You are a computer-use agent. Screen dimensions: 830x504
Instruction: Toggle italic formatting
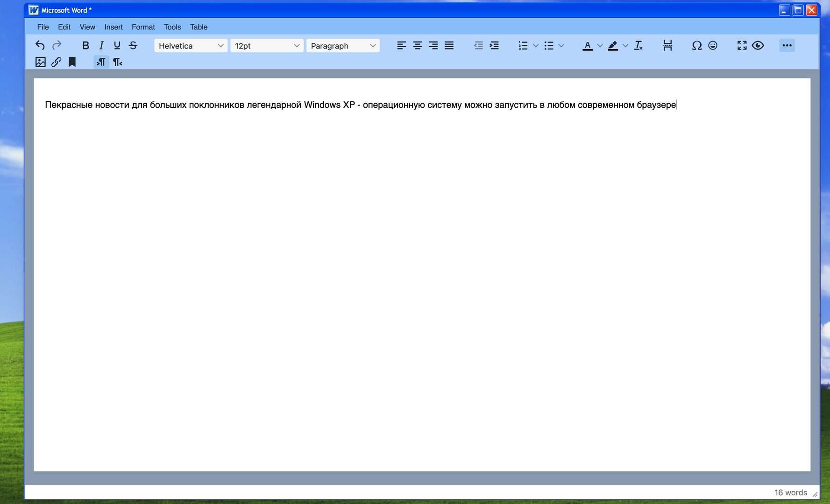pyautogui.click(x=101, y=45)
